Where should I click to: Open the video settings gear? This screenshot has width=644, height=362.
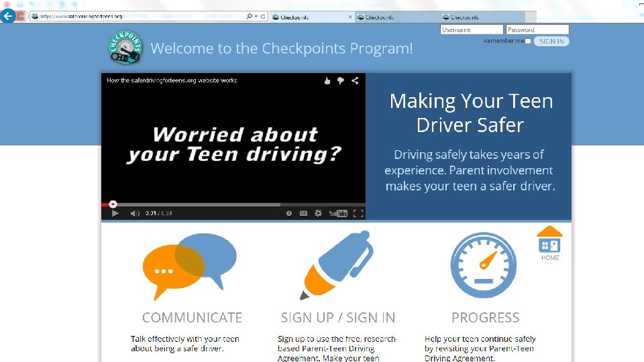[318, 213]
